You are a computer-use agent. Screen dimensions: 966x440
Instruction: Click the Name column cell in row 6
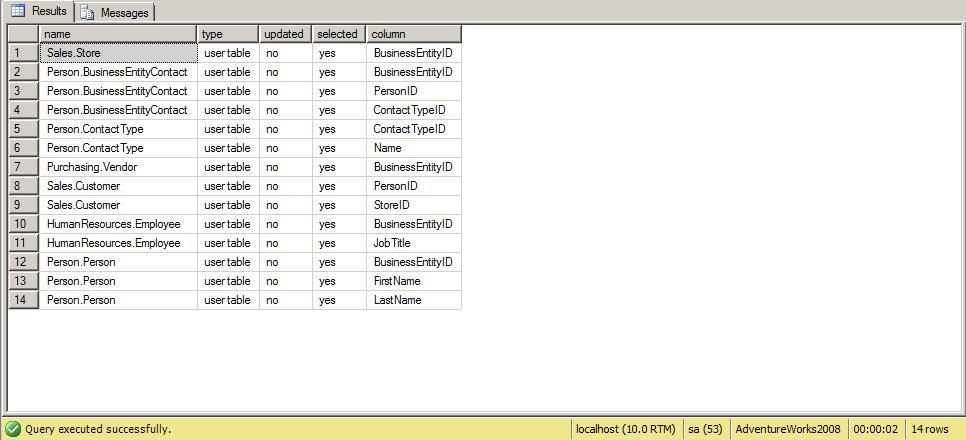(413, 148)
